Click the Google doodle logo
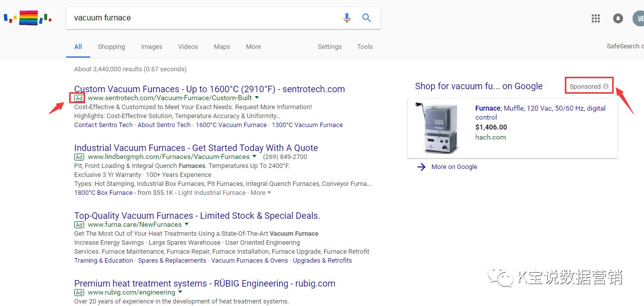The width and height of the screenshot is (644, 306). point(28,18)
